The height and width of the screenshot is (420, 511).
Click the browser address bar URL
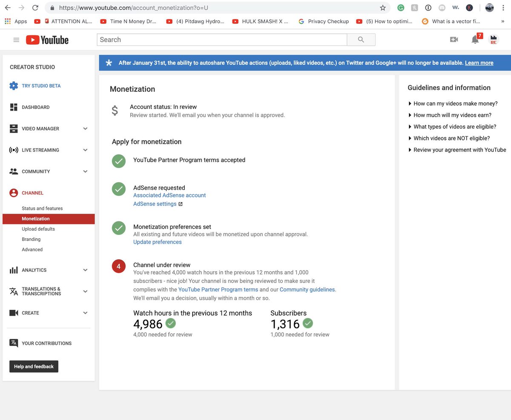pyautogui.click(x=134, y=8)
